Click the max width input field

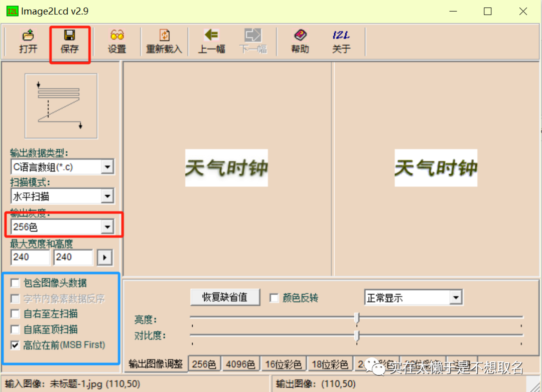tap(30, 257)
